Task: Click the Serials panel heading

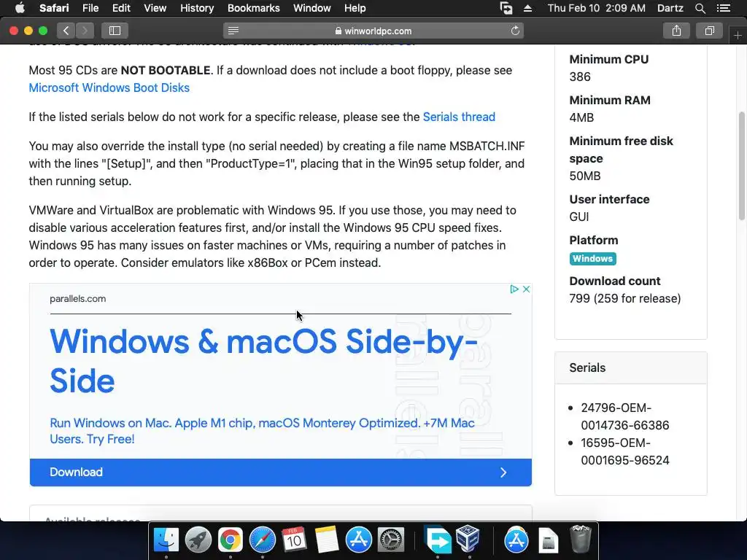Action: pyautogui.click(x=587, y=367)
